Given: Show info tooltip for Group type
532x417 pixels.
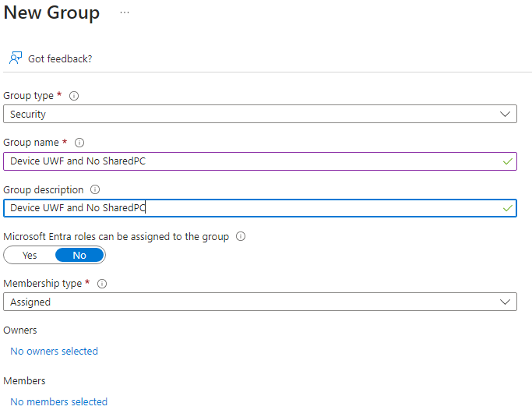Looking at the screenshot, I should point(74,96).
